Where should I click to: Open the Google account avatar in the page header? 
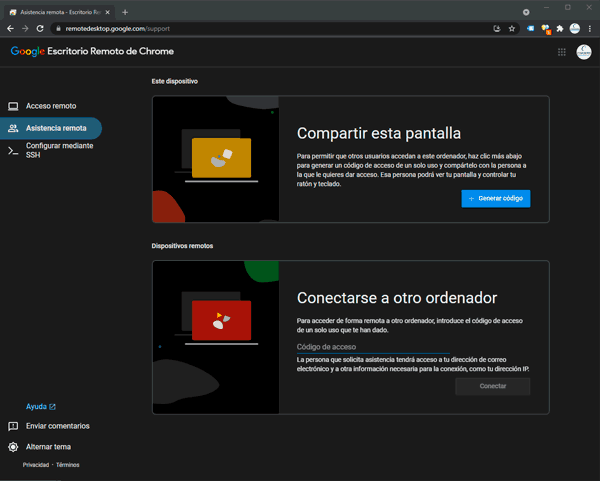click(584, 52)
